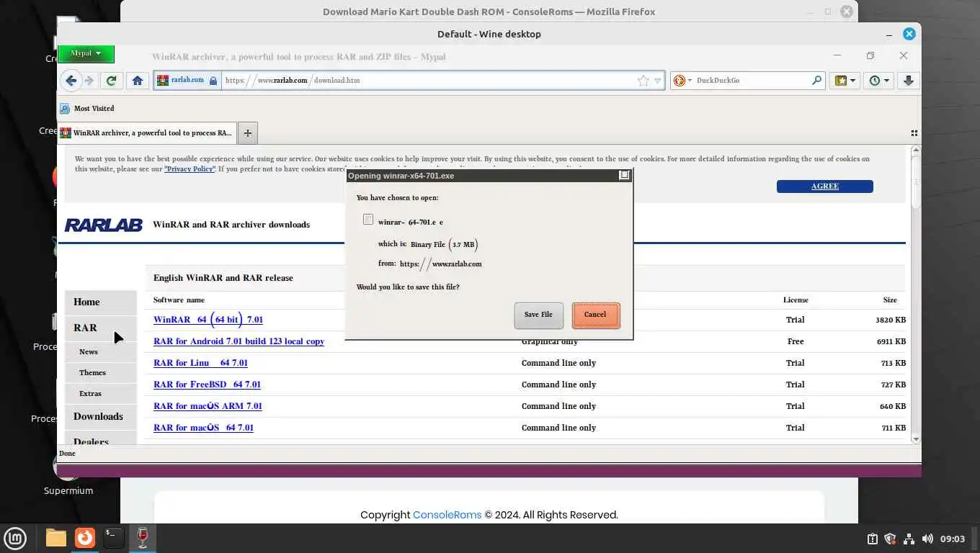Select the WinRAR archiver tab
The height and width of the screenshot is (553, 980).
point(147,133)
